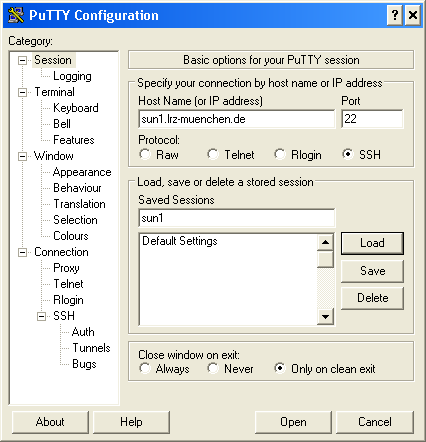
Task: Open the Telnet category in the tree
Action: coord(68,284)
